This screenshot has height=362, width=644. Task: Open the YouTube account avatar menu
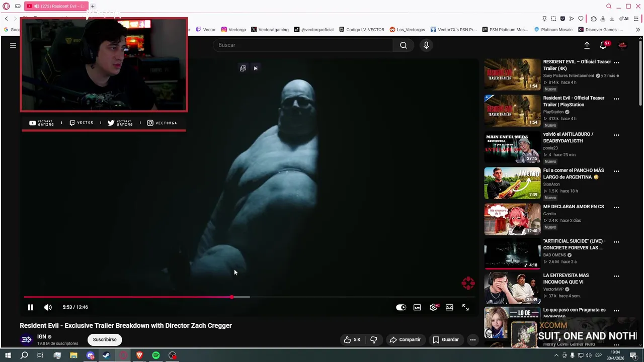point(622,45)
